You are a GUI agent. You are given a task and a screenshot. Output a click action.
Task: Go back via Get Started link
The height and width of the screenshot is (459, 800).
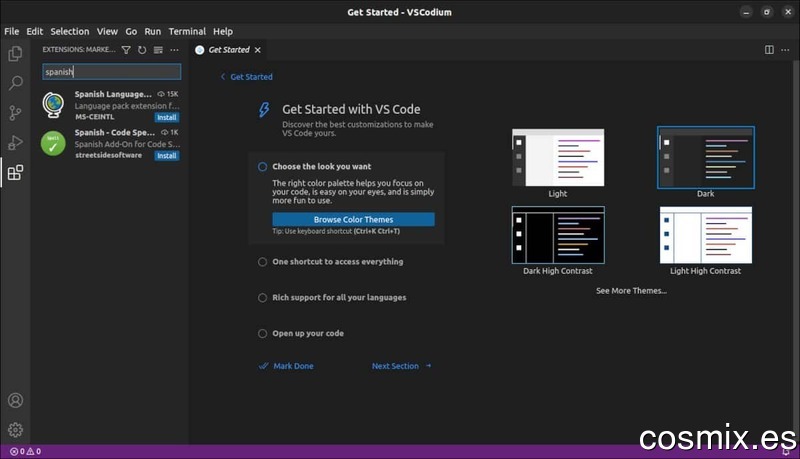[247, 77]
